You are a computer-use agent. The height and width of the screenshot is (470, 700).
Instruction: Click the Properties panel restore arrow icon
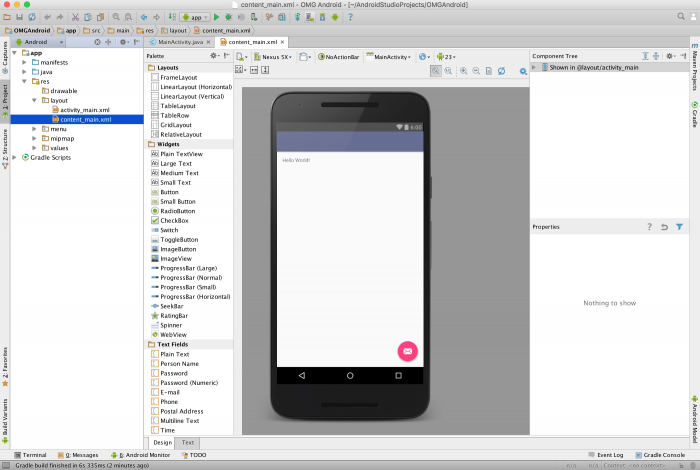pos(664,227)
